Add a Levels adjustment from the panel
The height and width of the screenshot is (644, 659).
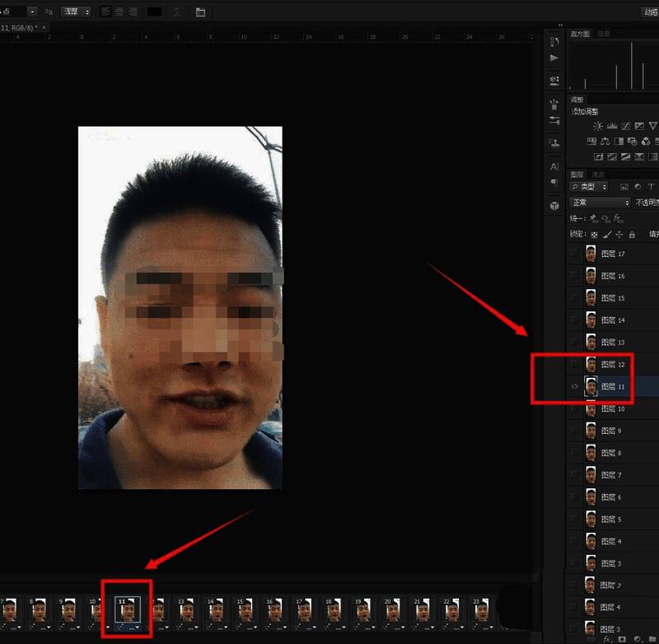click(x=612, y=126)
